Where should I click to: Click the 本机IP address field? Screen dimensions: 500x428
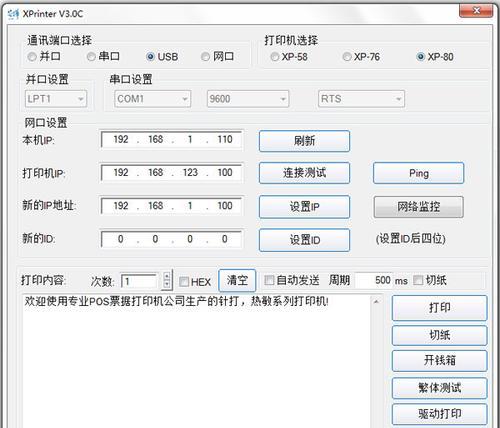172,139
